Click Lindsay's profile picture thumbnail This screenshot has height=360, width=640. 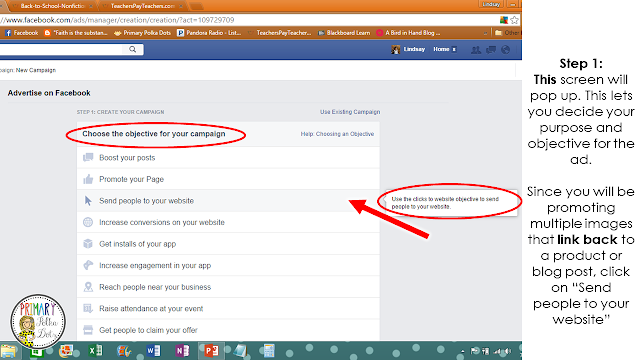pyautogui.click(x=396, y=50)
